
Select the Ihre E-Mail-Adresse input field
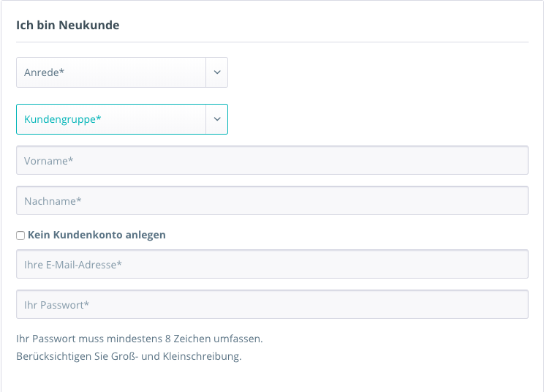pyautogui.click(x=272, y=264)
